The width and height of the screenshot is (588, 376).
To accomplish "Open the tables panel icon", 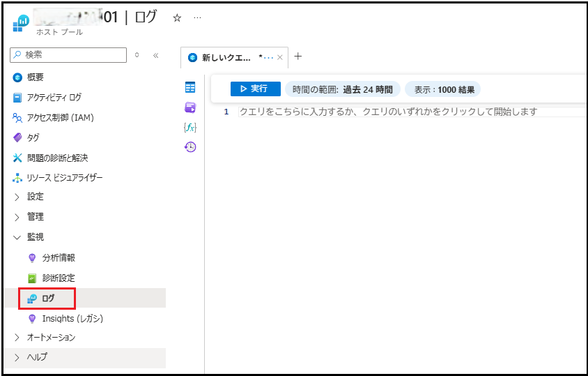I will pos(189,87).
